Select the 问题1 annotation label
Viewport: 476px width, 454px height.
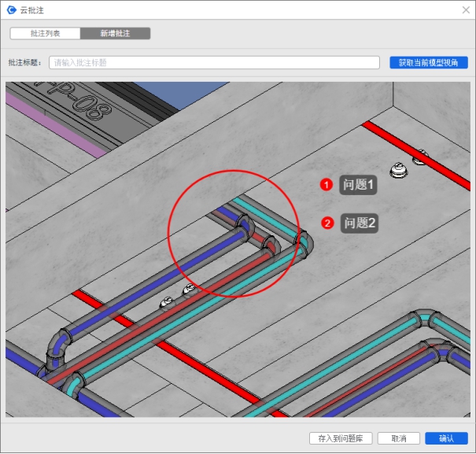359,185
